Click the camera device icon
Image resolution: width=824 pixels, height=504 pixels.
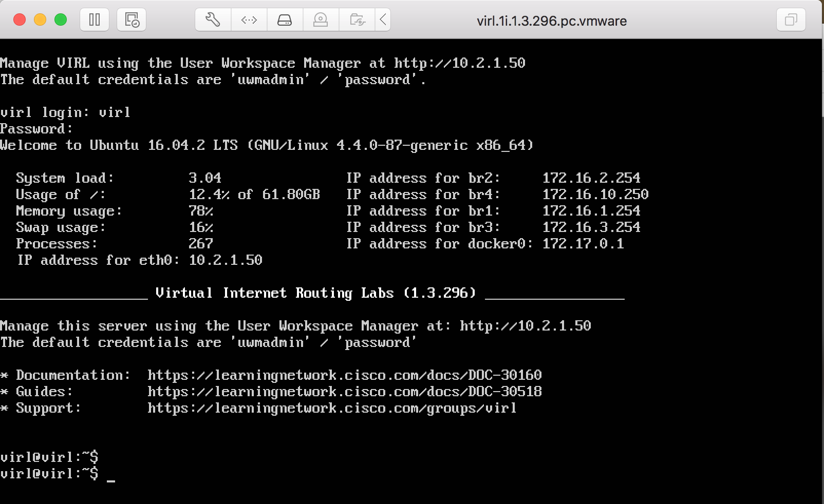[321, 20]
